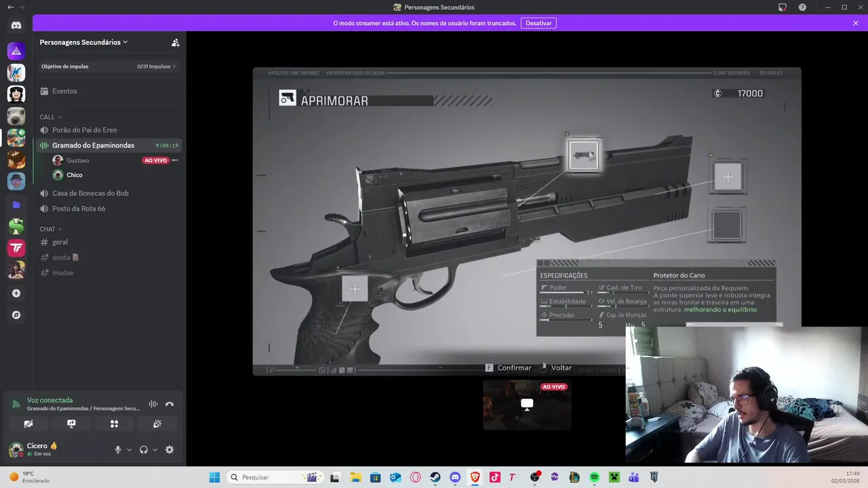Start an activity with the shapes icon
The height and width of the screenshot is (488, 868).
(115, 424)
